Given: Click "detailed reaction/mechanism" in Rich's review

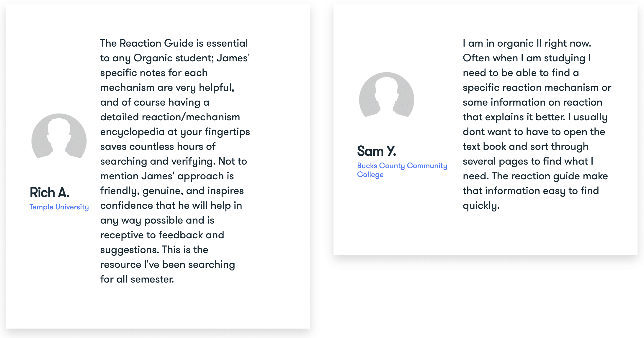Looking at the screenshot, I should pos(170,117).
